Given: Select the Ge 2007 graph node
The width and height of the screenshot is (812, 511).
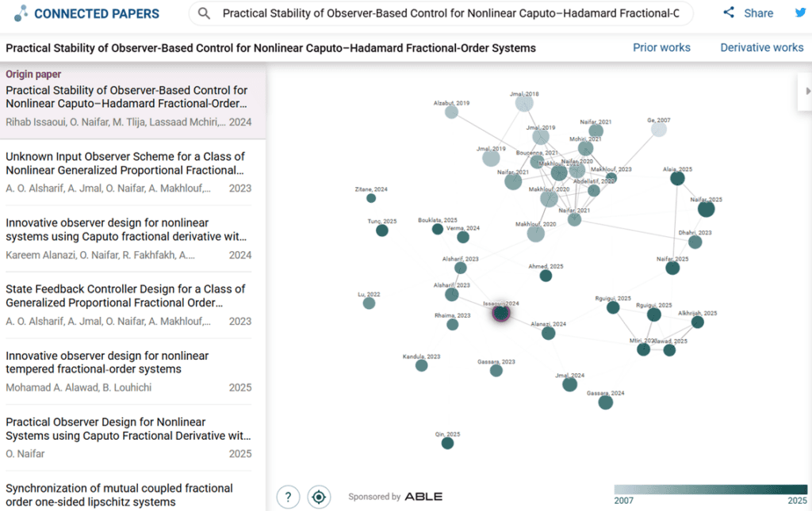Looking at the screenshot, I should click(x=659, y=129).
